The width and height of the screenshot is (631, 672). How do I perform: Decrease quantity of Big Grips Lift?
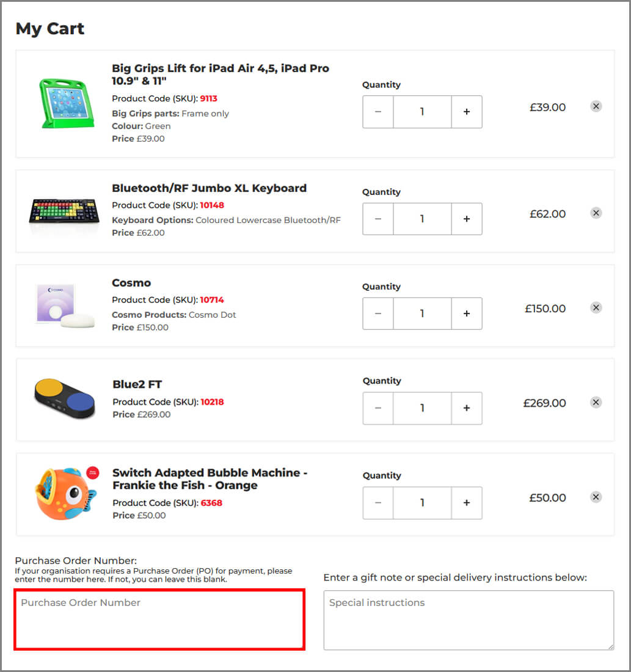pos(378,112)
